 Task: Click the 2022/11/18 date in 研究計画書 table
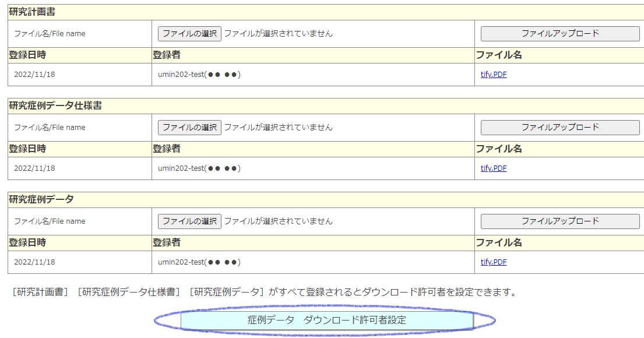[x=34, y=75]
